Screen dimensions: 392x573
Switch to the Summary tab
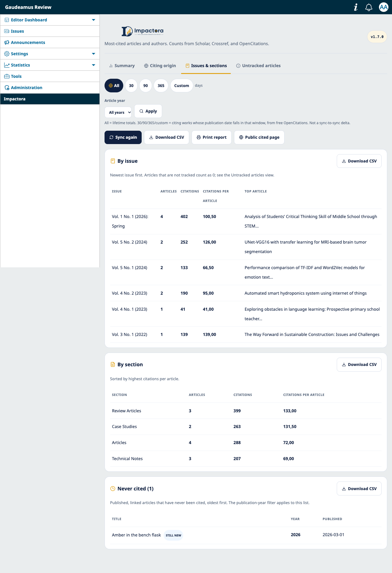pos(122,66)
